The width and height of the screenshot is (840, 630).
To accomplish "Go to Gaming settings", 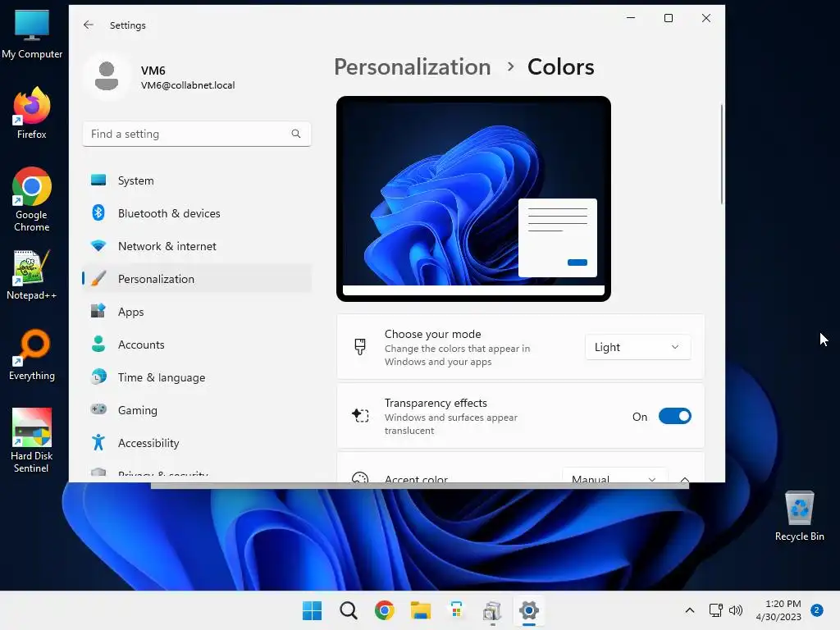I will pyautogui.click(x=197, y=410).
